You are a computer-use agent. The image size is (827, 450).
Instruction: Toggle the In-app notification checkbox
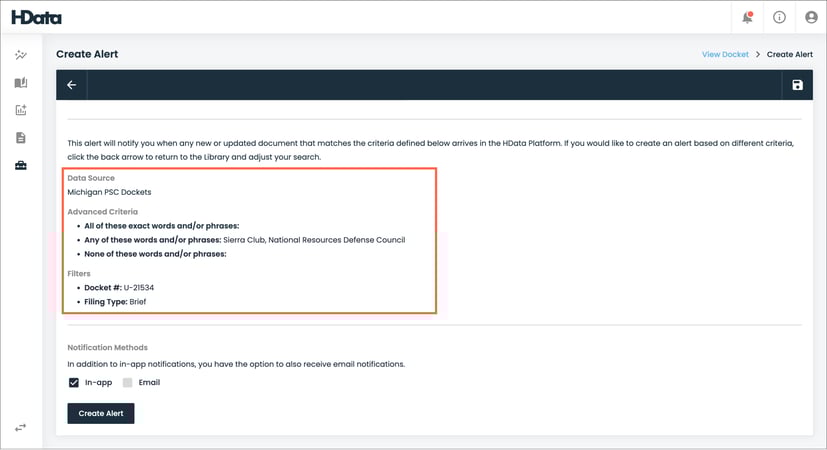tap(74, 382)
